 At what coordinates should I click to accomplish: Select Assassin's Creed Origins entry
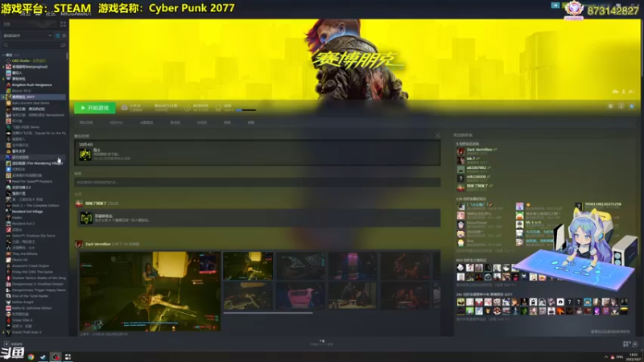pyautogui.click(x=31, y=266)
